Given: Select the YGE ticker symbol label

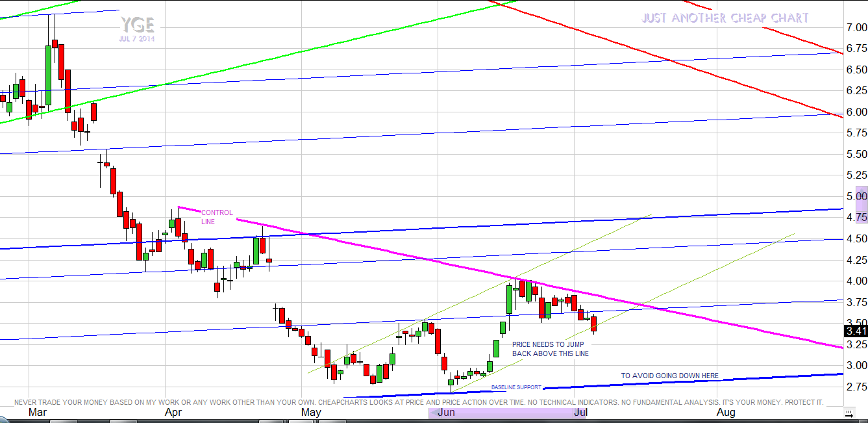Looking at the screenshot, I should click(137, 25).
